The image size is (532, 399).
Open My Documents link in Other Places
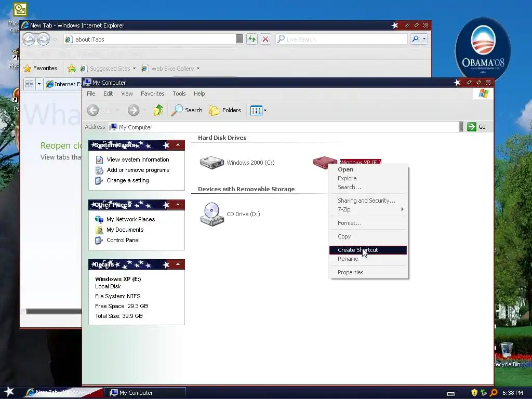click(125, 230)
